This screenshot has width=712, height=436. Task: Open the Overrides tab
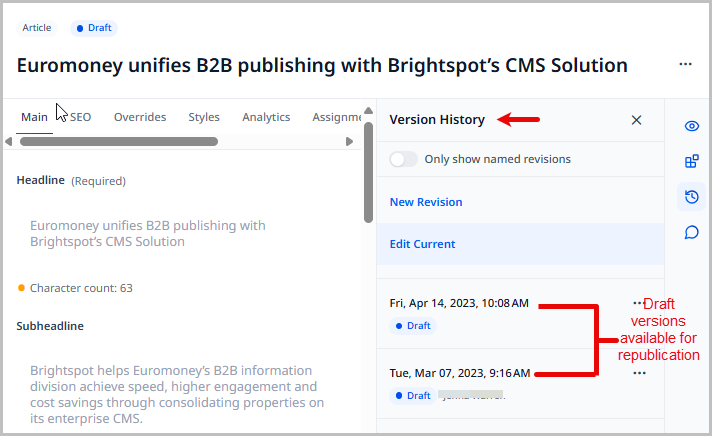(x=140, y=117)
